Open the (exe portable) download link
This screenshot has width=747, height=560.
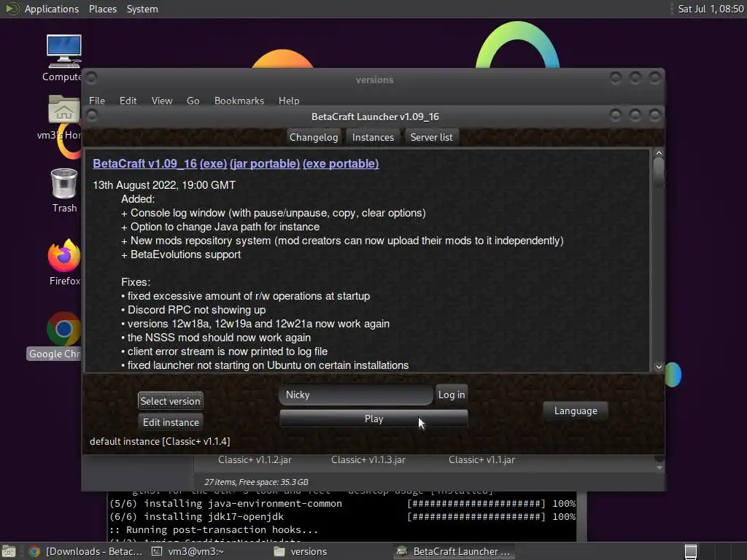(341, 163)
